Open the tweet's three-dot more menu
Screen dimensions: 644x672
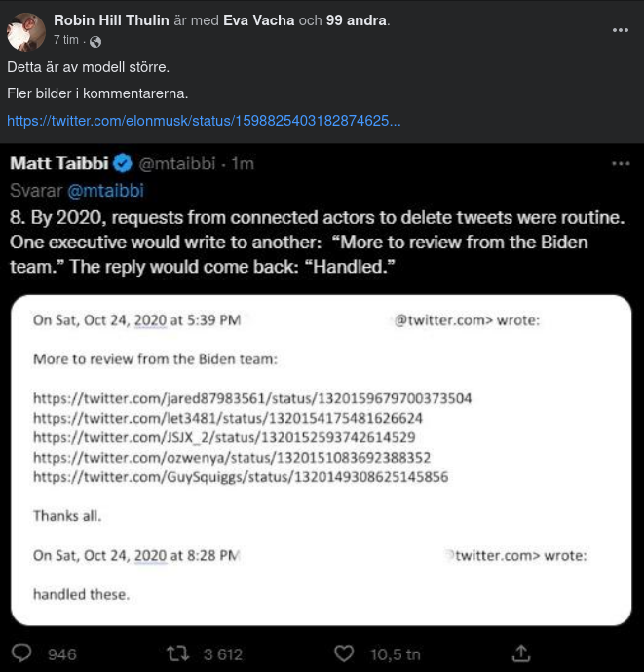pyautogui.click(x=620, y=164)
